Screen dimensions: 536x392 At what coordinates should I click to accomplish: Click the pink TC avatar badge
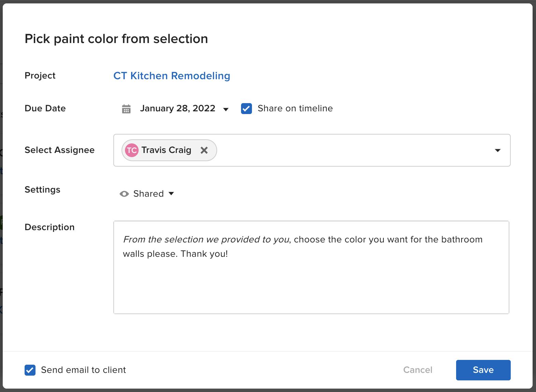[132, 150]
